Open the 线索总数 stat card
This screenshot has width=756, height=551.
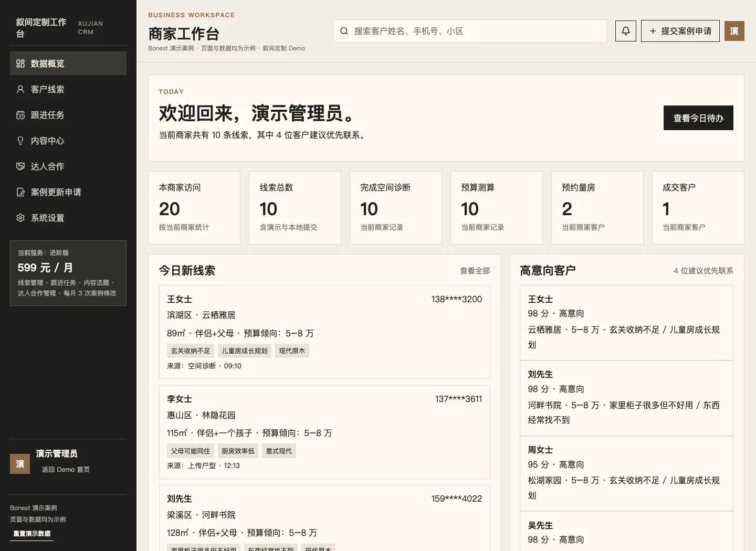[x=295, y=208]
